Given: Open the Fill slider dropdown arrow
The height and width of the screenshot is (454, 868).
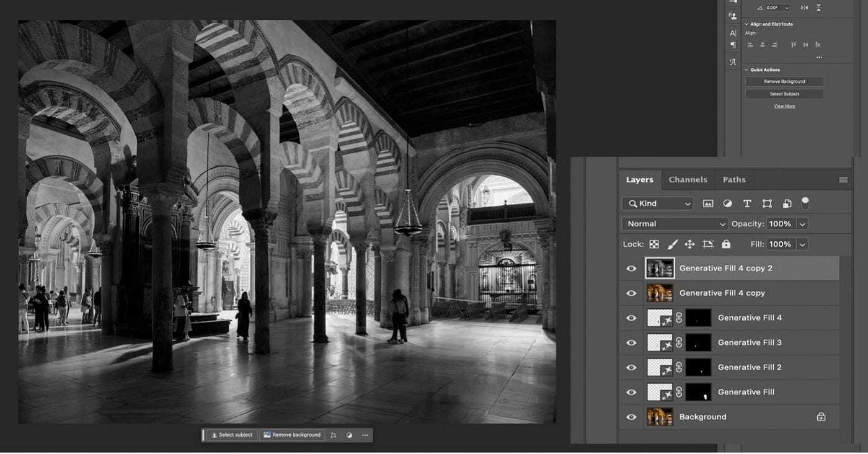Looking at the screenshot, I should (x=802, y=244).
